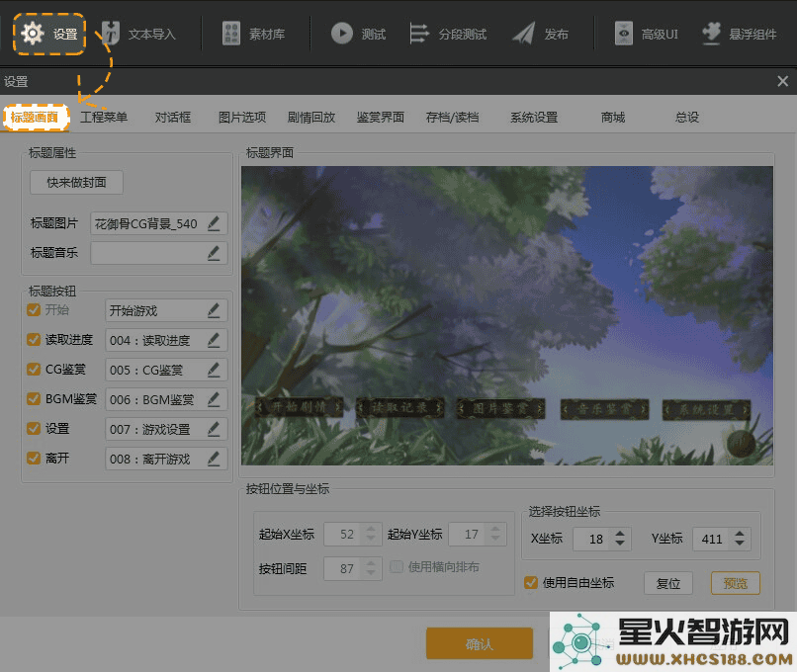Click pencil icon beside 005：CG鉴赏
Screen dimensions: 797x672
pyautogui.click(x=214, y=370)
